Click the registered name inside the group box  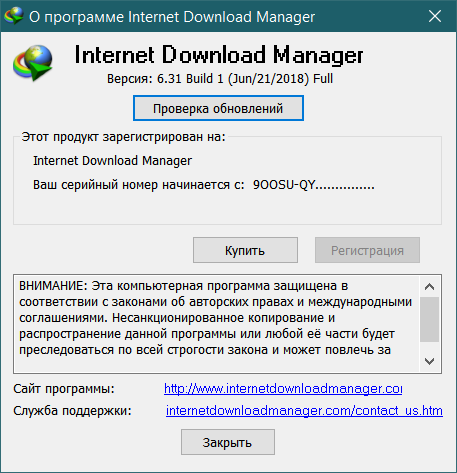click(112, 161)
